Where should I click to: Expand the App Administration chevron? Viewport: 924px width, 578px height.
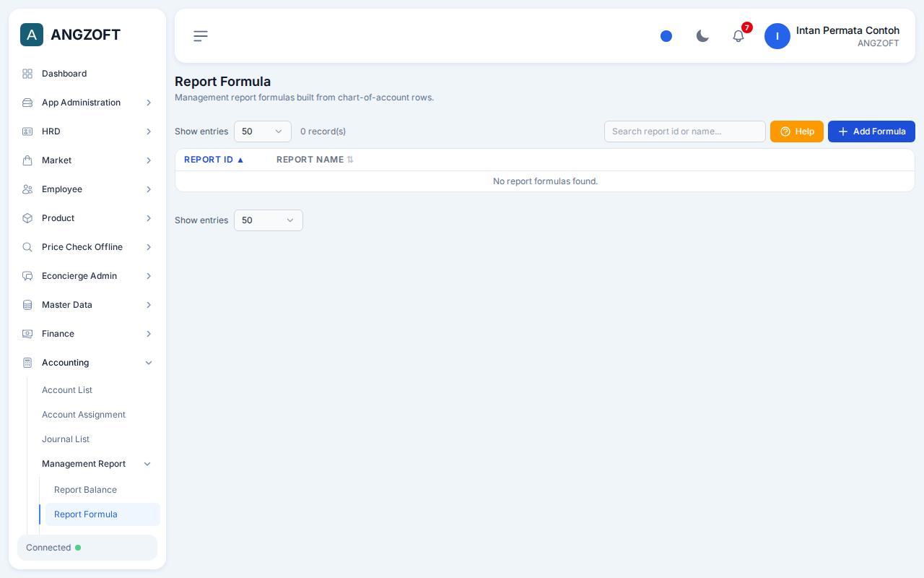[x=149, y=103]
